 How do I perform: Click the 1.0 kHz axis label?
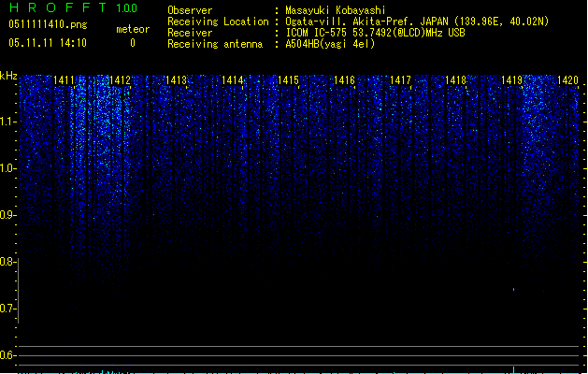pyautogui.click(x=7, y=168)
